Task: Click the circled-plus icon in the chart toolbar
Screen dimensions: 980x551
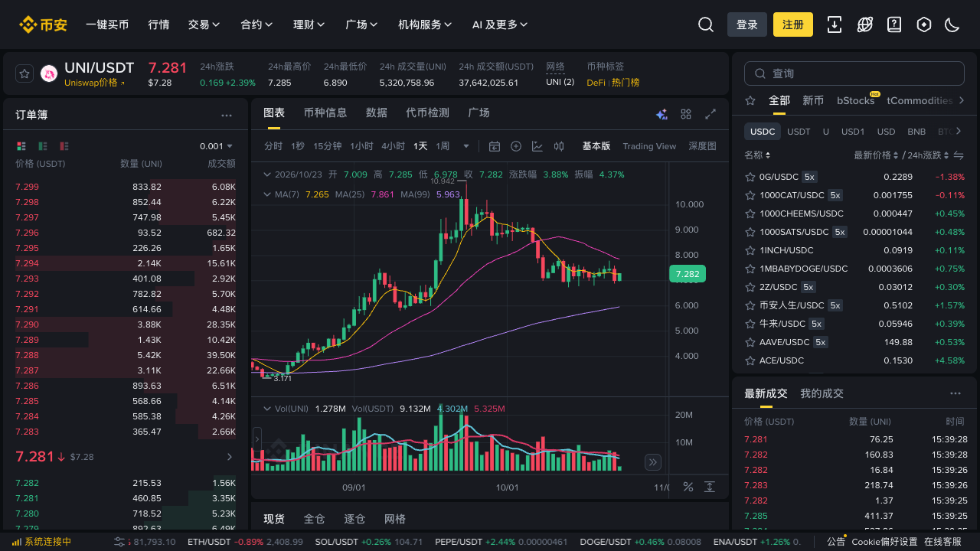Action: tap(516, 146)
